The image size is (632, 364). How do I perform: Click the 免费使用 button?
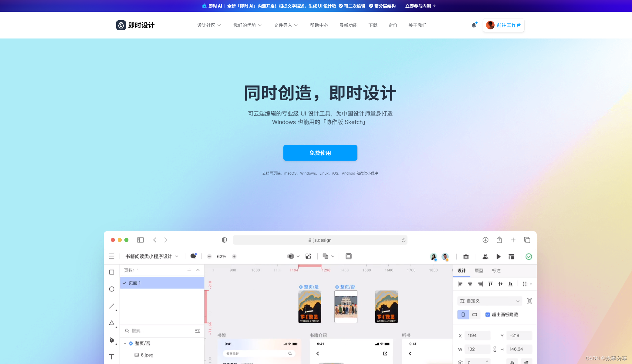[x=320, y=153]
